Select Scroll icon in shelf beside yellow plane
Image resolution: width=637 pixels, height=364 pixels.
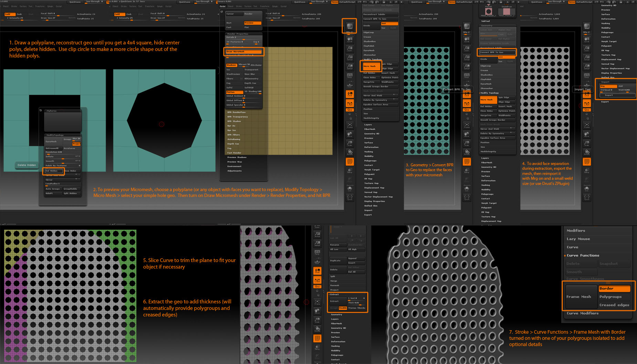click(x=349, y=39)
